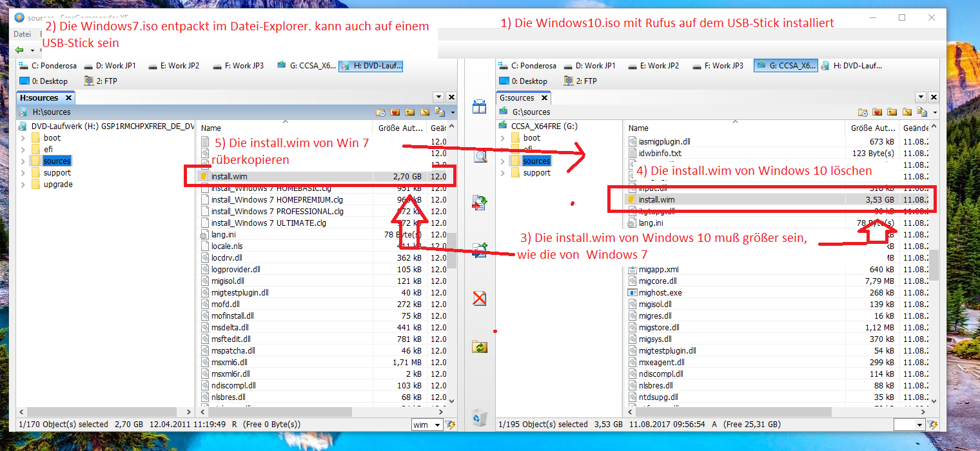Select DVD-Laufwerk (H:) root in left tree
Viewport: 980px width, 451px height.
click(106, 126)
